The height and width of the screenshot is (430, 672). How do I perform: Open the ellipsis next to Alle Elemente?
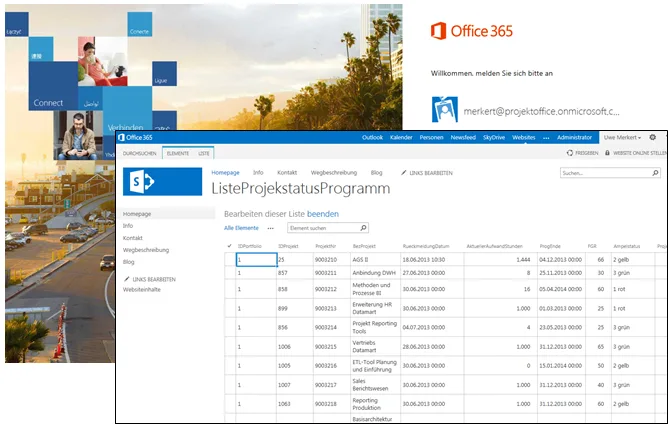click(x=270, y=228)
